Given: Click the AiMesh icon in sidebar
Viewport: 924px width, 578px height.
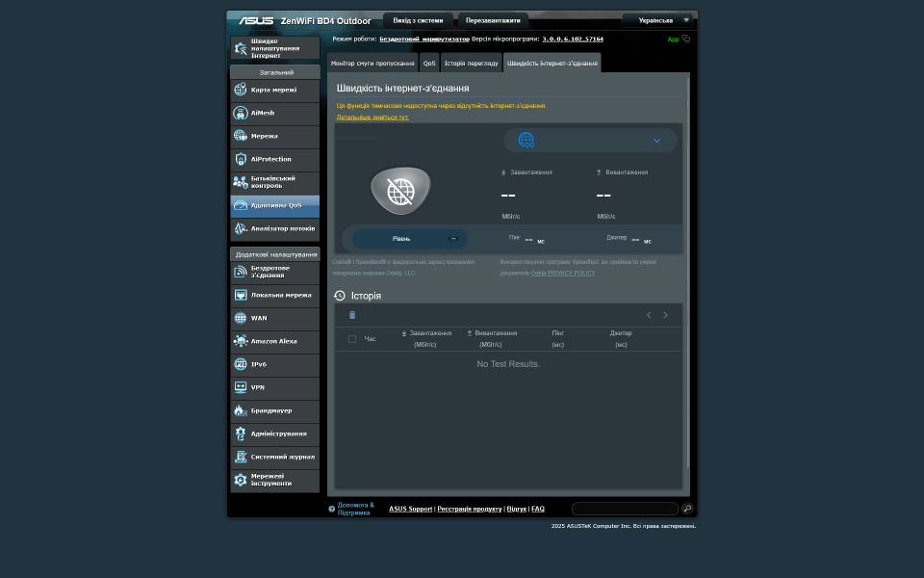Looking at the screenshot, I should [x=241, y=113].
